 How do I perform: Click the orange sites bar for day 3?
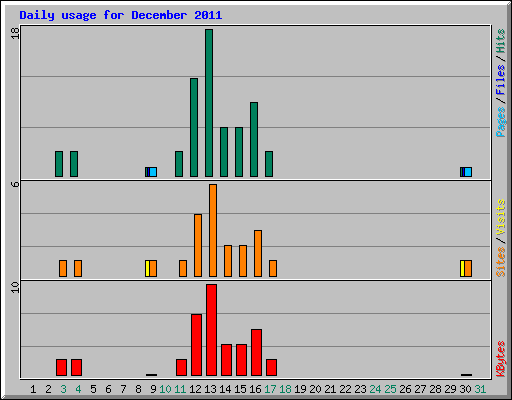[x=63, y=268]
